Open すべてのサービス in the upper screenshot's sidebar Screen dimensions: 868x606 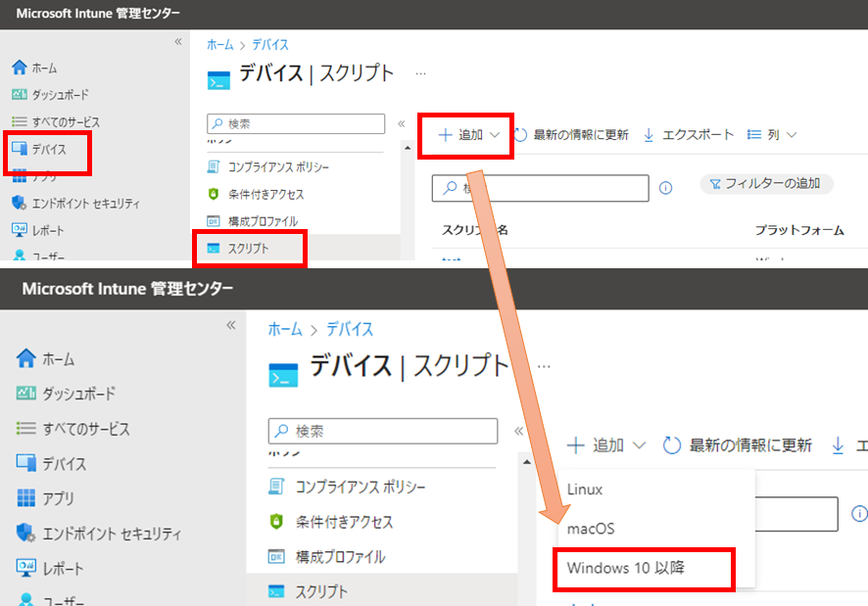click(x=56, y=121)
